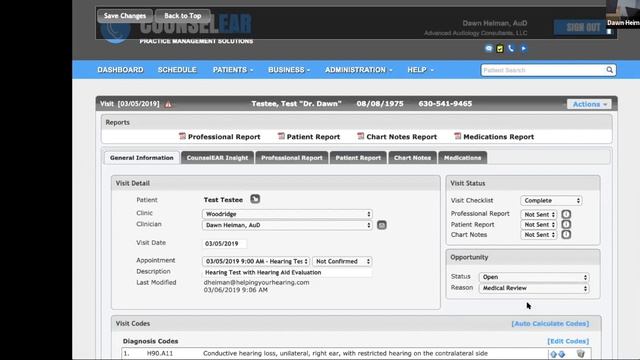The height and width of the screenshot is (360, 640).
Task: Switch to the General Information tab
Action: pos(142,158)
